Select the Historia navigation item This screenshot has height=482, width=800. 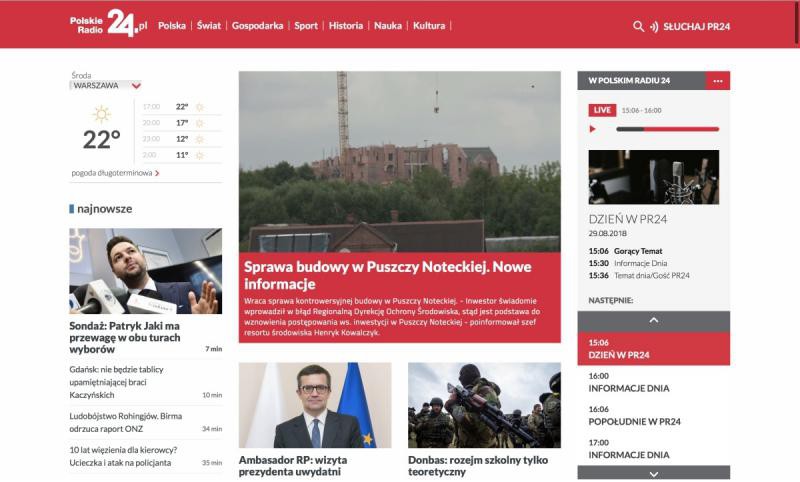(346, 26)
